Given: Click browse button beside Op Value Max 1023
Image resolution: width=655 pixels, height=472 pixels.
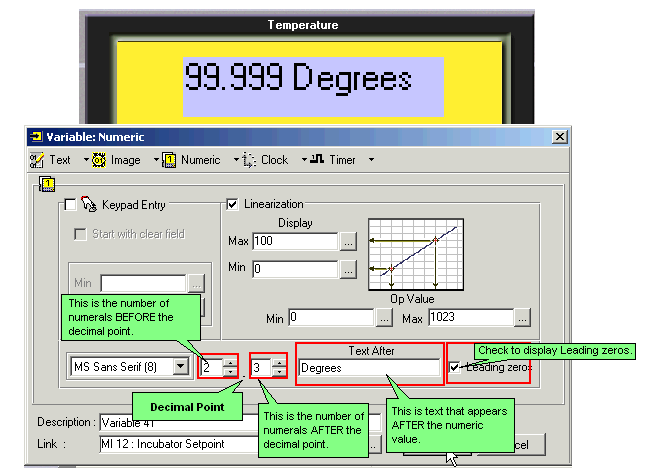Looking at the screenshot, I should 521,318.
